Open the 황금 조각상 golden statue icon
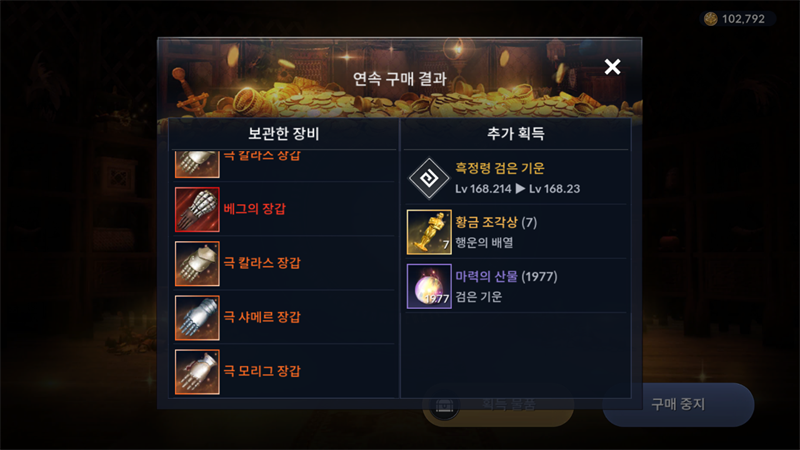This screenshot has width=800, height=450. tap(429, 232)
